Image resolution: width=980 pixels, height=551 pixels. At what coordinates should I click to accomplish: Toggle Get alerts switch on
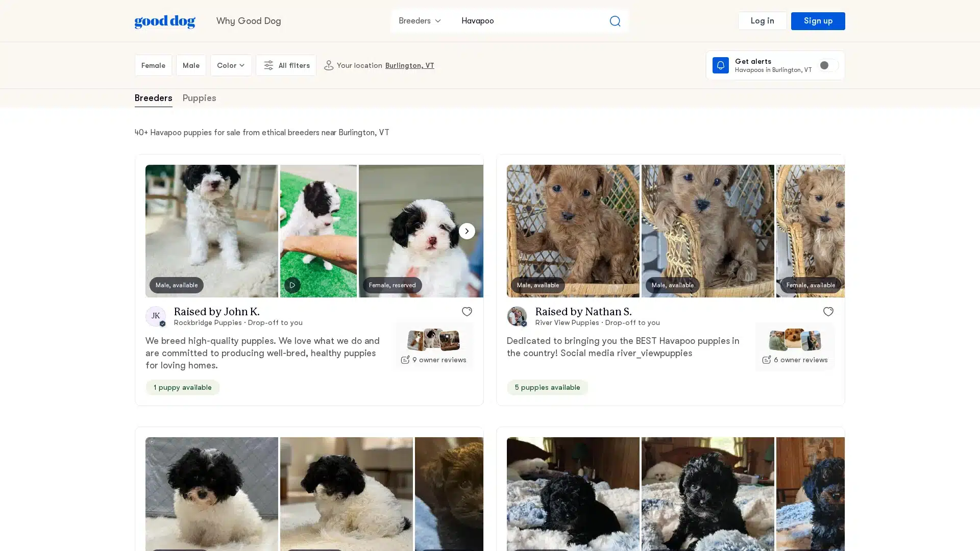pos(828,65)
